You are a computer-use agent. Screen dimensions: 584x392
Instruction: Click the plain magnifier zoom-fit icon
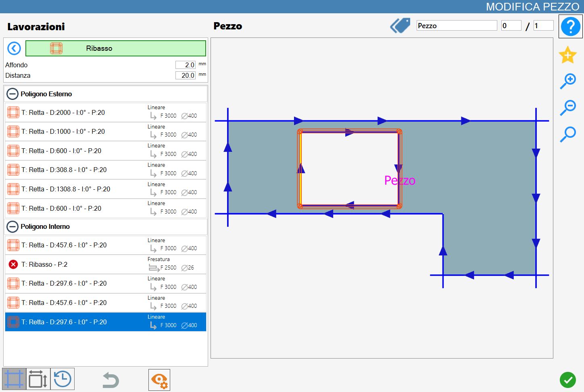tap(568, 134)
